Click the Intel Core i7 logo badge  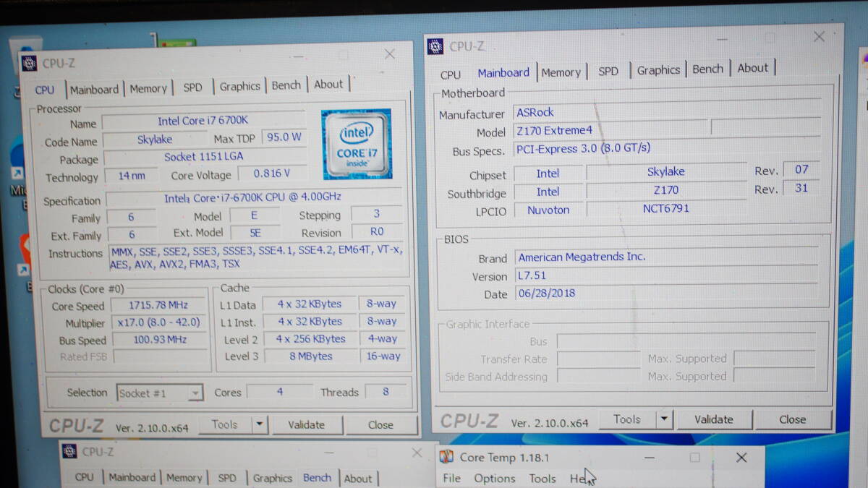coord(357,143)
